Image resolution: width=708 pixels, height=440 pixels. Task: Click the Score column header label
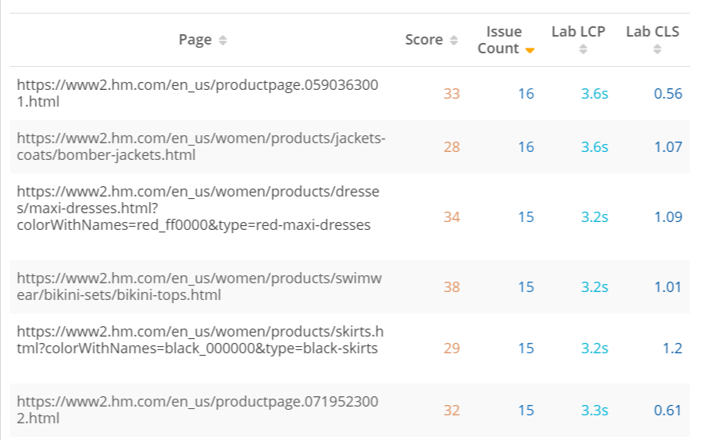coord(424,40)
